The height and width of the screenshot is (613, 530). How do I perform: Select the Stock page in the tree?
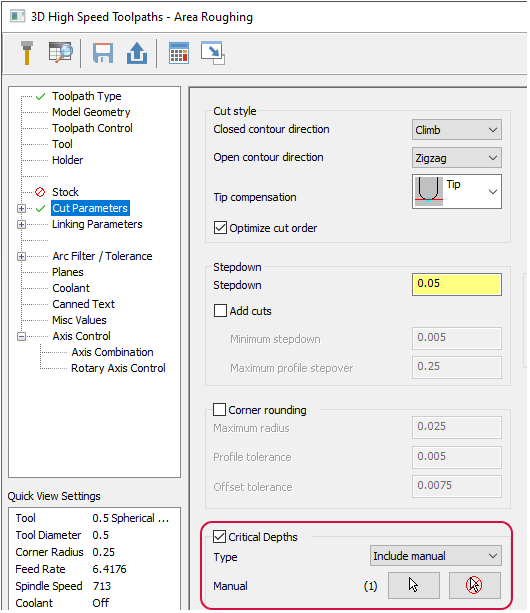(x=66, y=192)
